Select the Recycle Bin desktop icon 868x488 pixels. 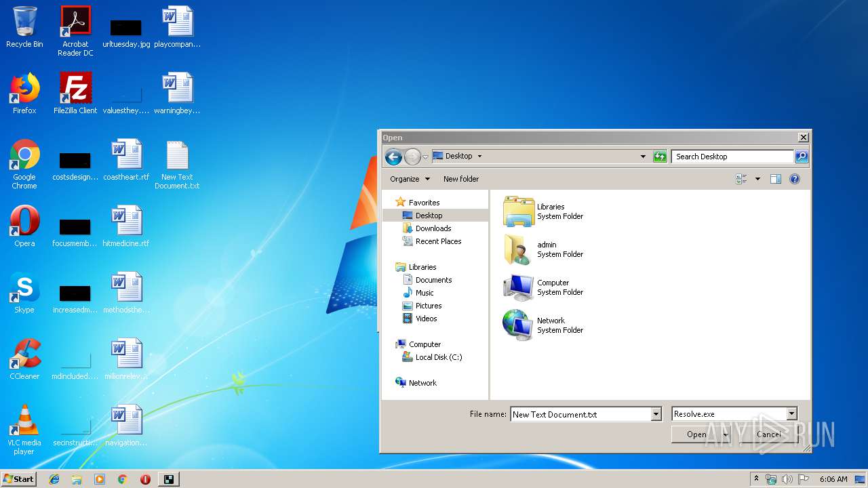[x=24, y=27]
